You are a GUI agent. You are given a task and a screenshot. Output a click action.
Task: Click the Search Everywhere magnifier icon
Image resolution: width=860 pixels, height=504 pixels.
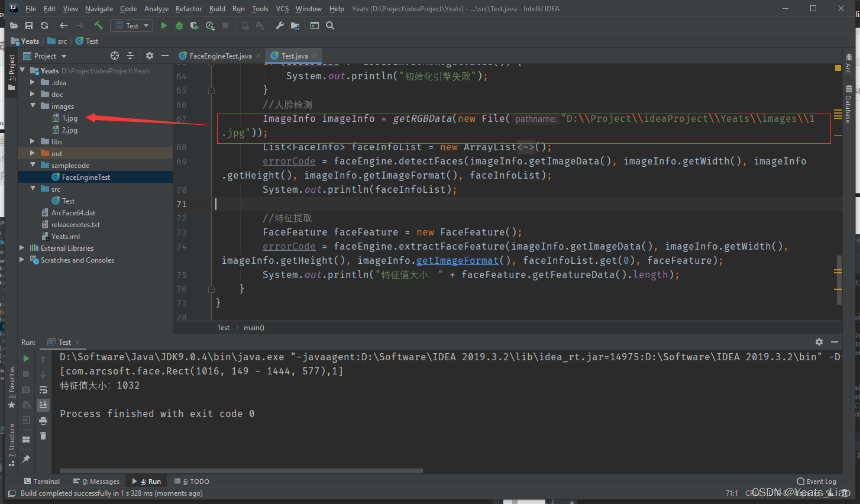pos(330,25)
